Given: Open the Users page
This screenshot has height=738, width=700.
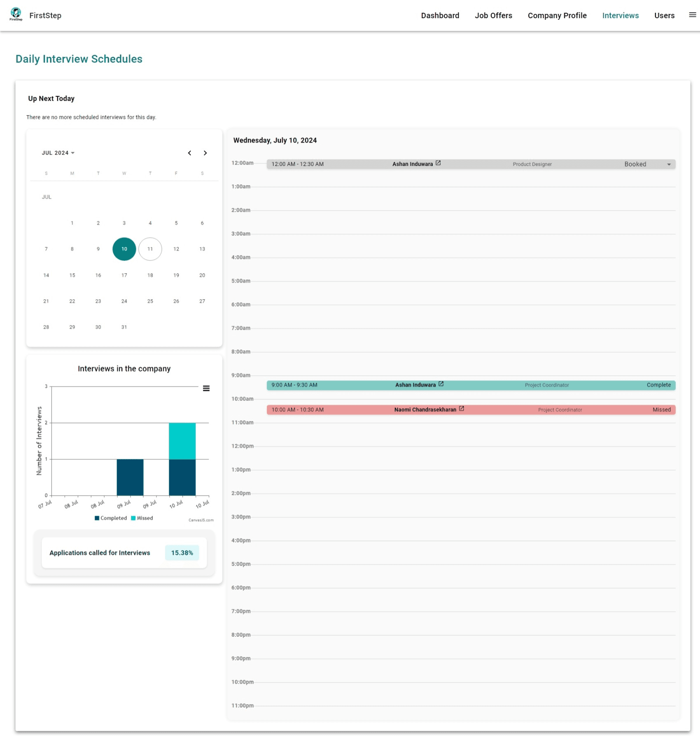Looking at the screenshot, I should [x=664, y=15].
